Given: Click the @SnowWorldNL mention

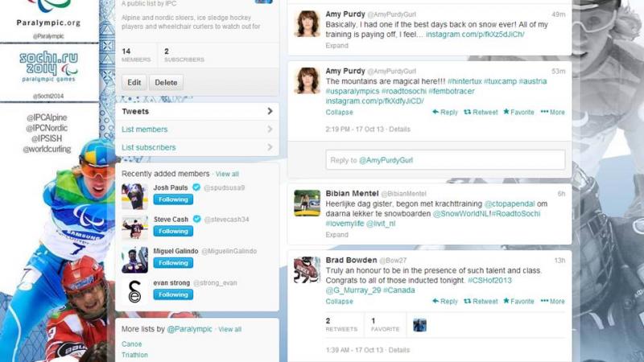Looking at the screenshot, I should (x=460, y=213).
